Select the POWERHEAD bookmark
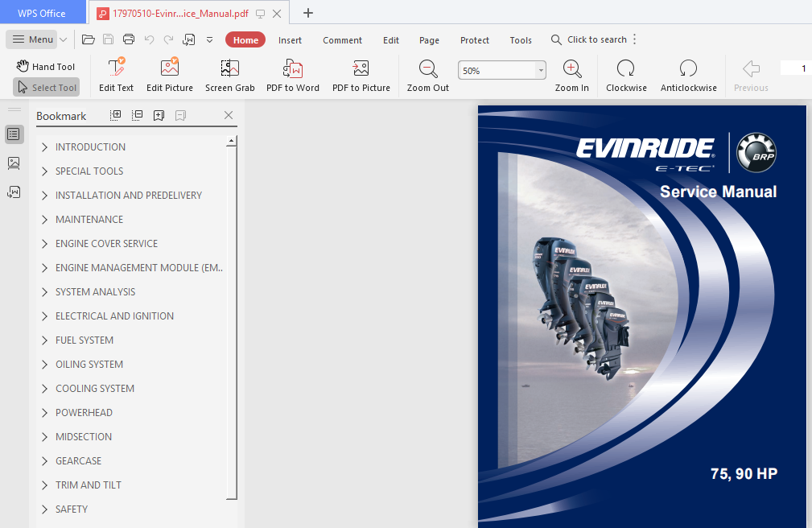The width and height of the screenshot is (812, 528). (84, 413)
